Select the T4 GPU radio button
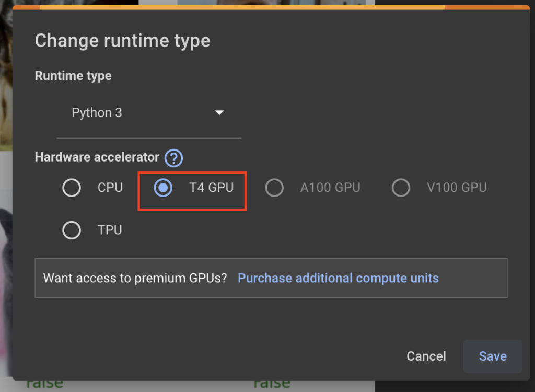 click(163, 188)
